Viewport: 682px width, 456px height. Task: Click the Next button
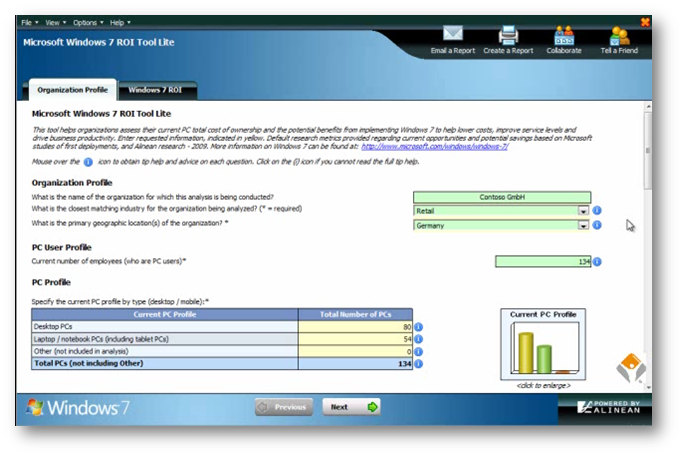[351, 407]
